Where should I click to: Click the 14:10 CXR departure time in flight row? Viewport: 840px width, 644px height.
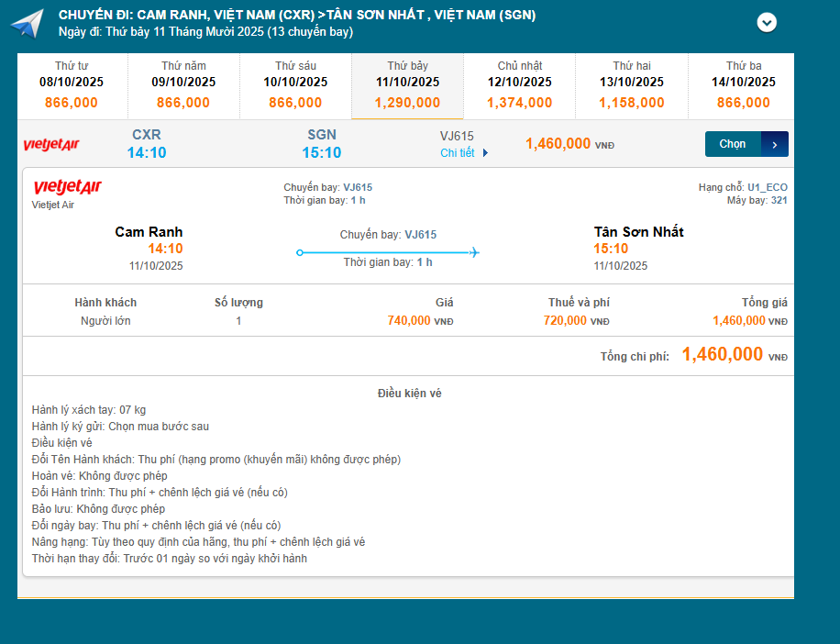(x=147, y=152)
